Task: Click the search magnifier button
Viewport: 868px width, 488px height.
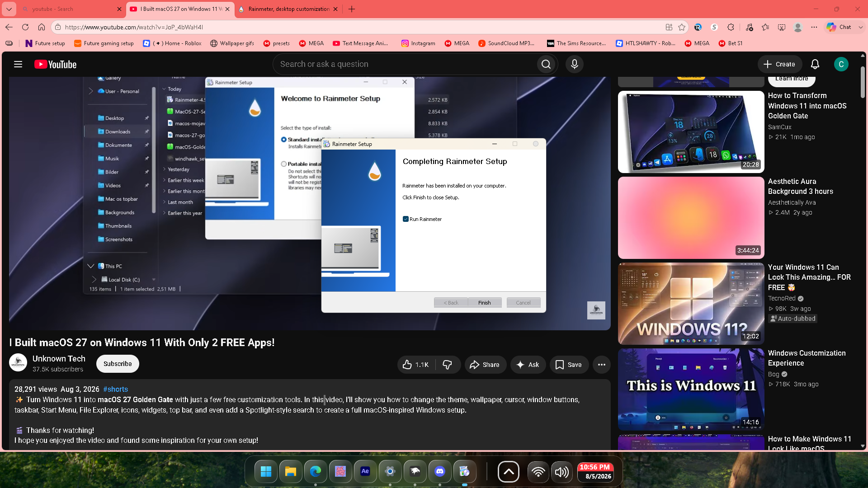Action: coord(546,64)
